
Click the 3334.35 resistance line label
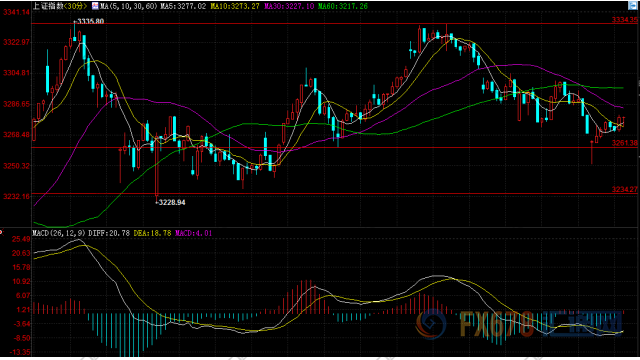[624, 20]
